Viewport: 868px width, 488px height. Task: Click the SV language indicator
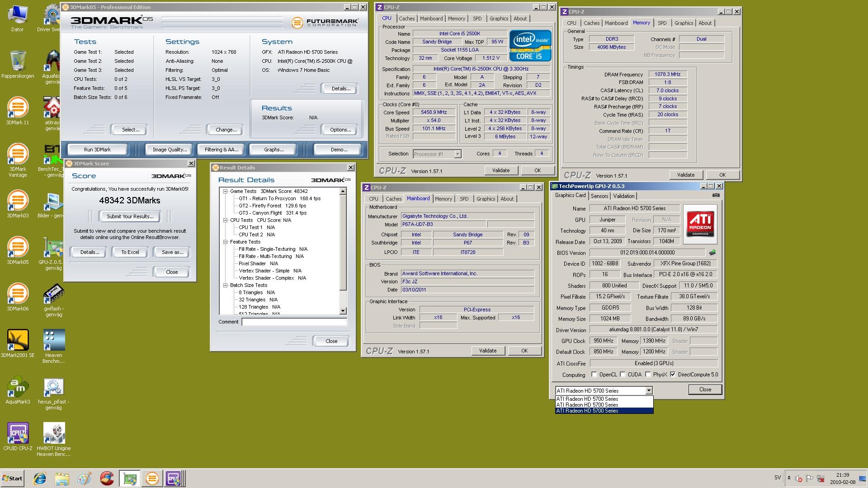click(x=777, y=478)
